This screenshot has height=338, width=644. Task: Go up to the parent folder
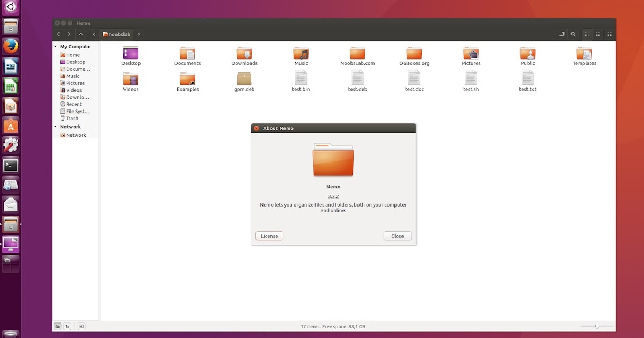tap(80, 34)
